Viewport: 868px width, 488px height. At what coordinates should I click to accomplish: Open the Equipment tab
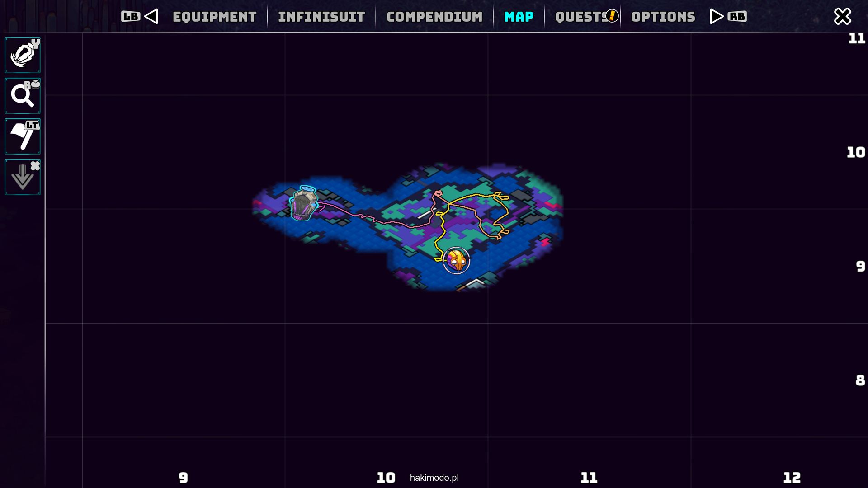click(x=214, y=17)
